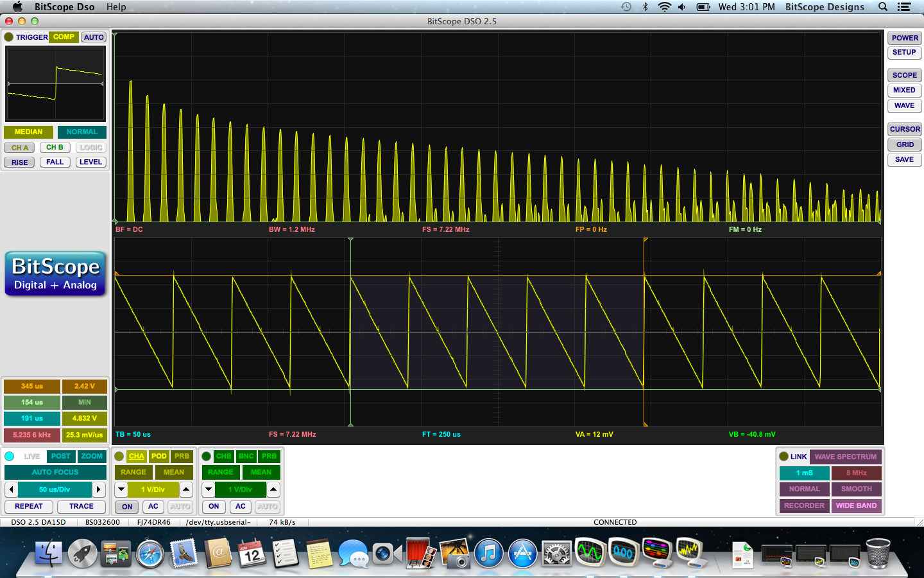Image resolution: width=924 pixels, height=578 pixels.
Task: Select CH B as trigger source
Action: [x=55, y=148]
